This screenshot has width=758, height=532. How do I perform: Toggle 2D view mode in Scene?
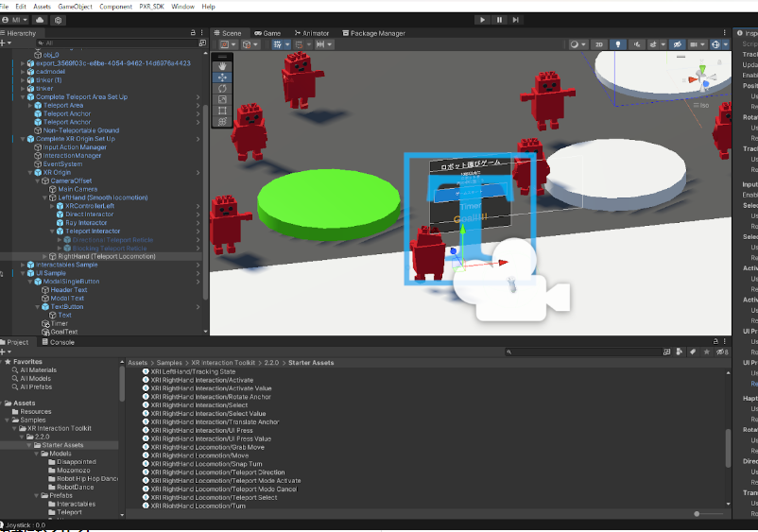point(599,44)
